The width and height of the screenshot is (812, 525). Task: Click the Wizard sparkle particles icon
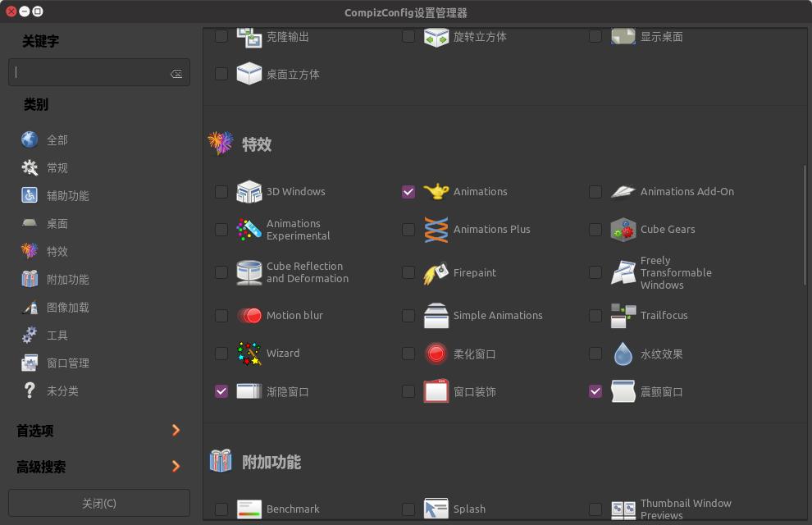click(x=249, y=353)
